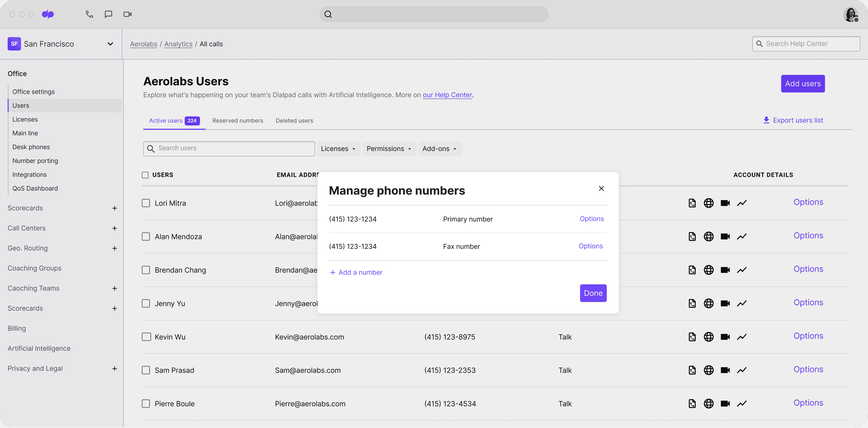The image size is (868, 428).
Task: Open the globe icon in Pierre Boule's row
Action: click(709, 404)
